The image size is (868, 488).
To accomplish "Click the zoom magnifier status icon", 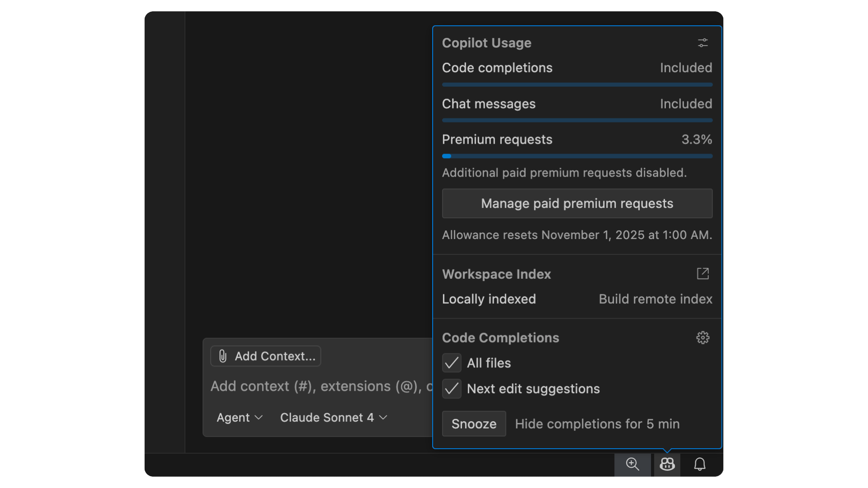I will [632, 464].
